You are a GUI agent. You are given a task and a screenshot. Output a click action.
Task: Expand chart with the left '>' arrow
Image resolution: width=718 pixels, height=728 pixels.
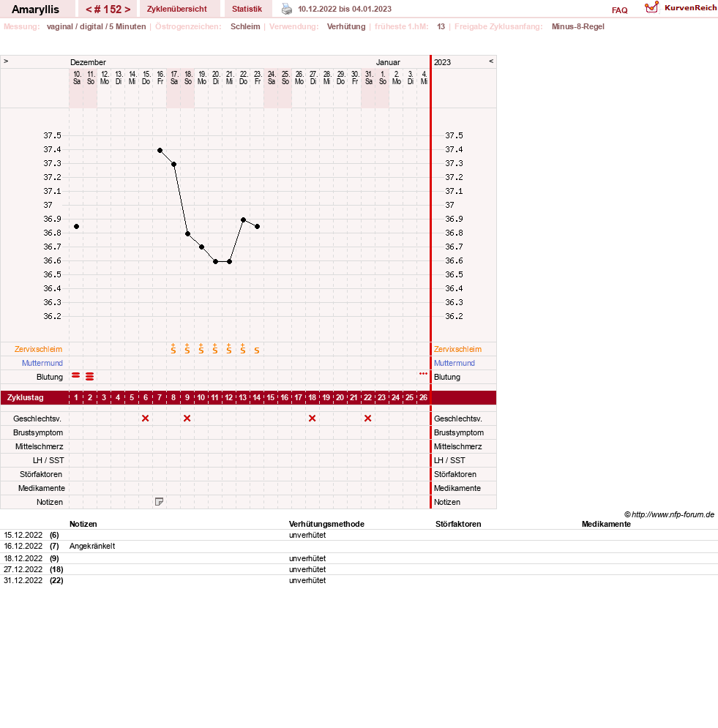click(6, 61)
